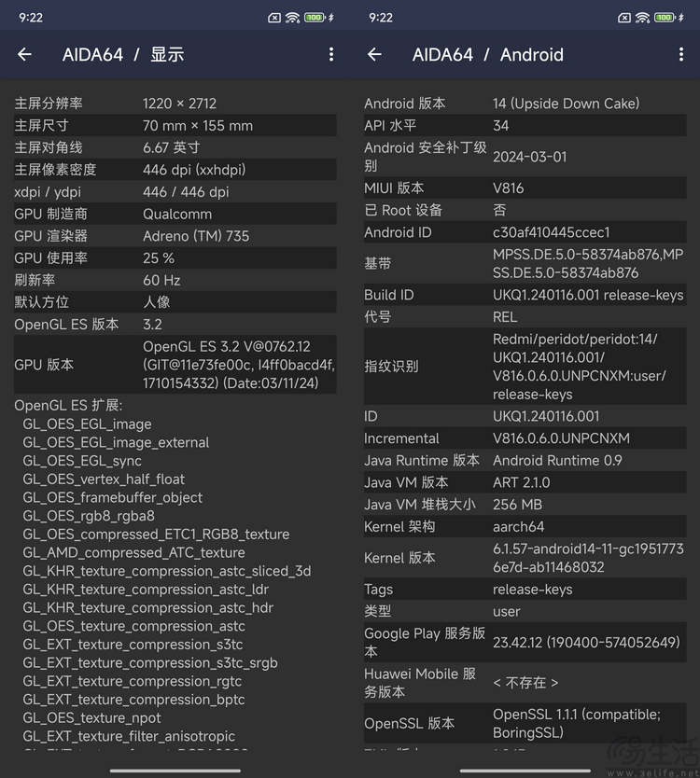Tap GL_EXT_texture_filter_anisotropic entry
The image size is (700, 778).
click(129, 736)
